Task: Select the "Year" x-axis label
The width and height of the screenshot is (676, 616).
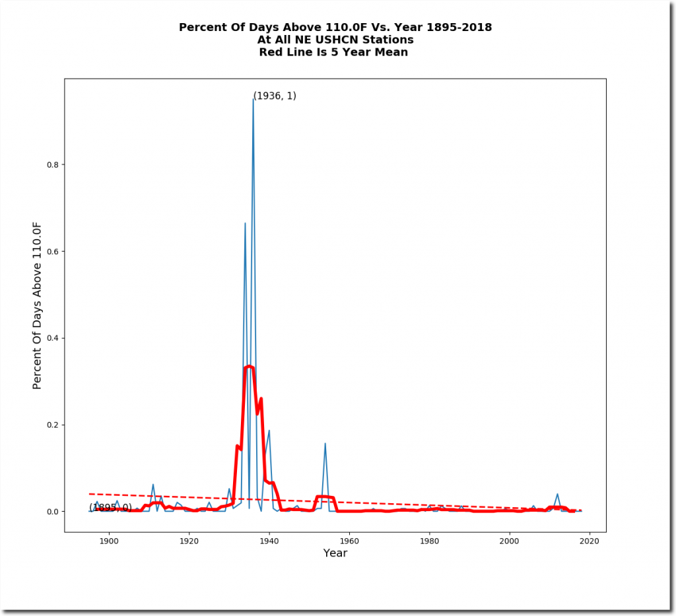Action: 335,553
